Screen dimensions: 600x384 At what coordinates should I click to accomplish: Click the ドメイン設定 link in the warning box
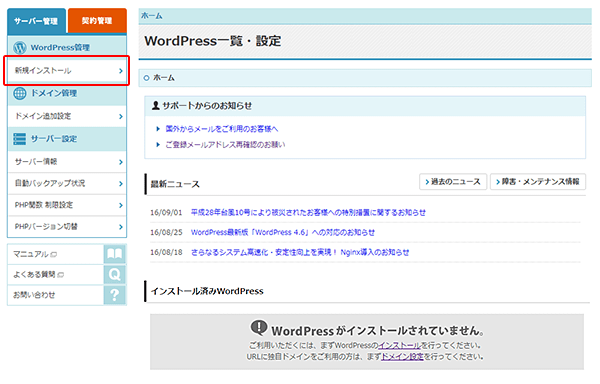click(x=403, y=357)
